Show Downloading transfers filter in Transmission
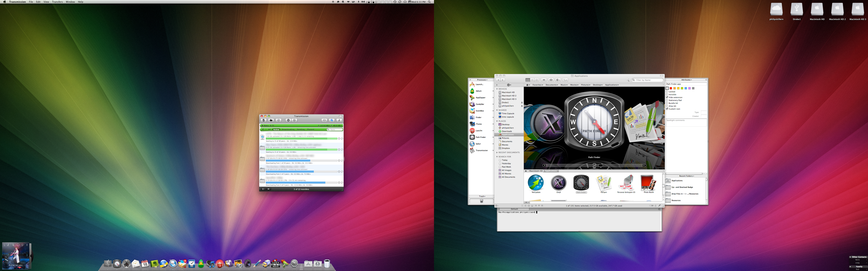This screenshot has height=271, width=868. pos(288,130)
